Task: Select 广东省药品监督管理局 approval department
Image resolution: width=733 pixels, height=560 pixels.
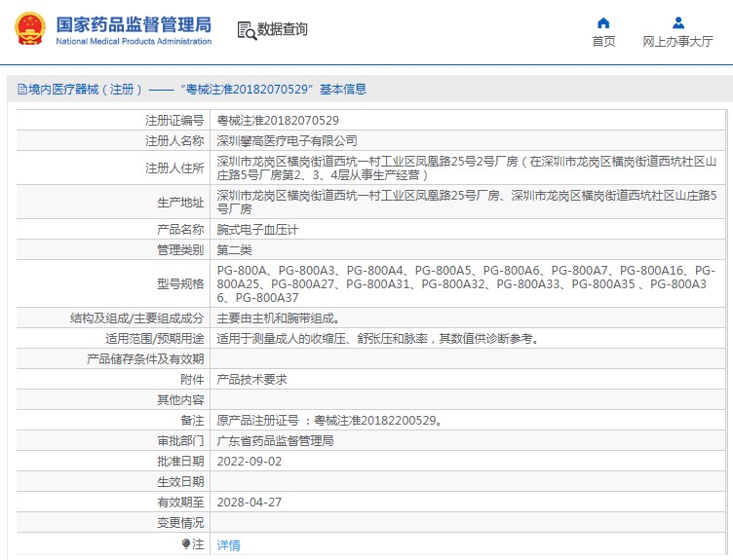Action: coord(275,440)
